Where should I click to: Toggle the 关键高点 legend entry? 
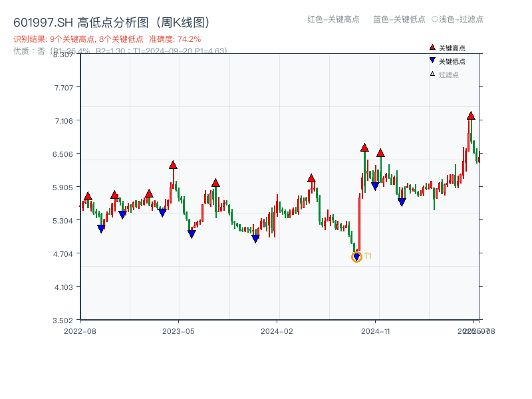(447, 48)
